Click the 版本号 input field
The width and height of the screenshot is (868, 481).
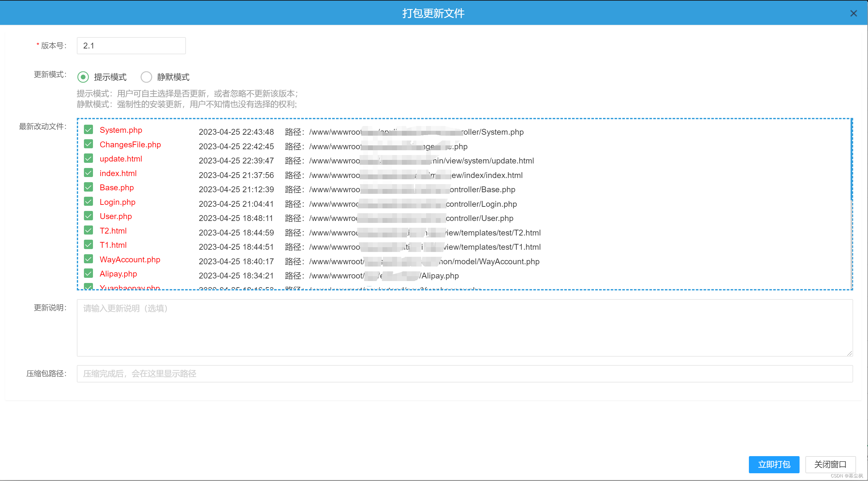[x=131, y=46]
